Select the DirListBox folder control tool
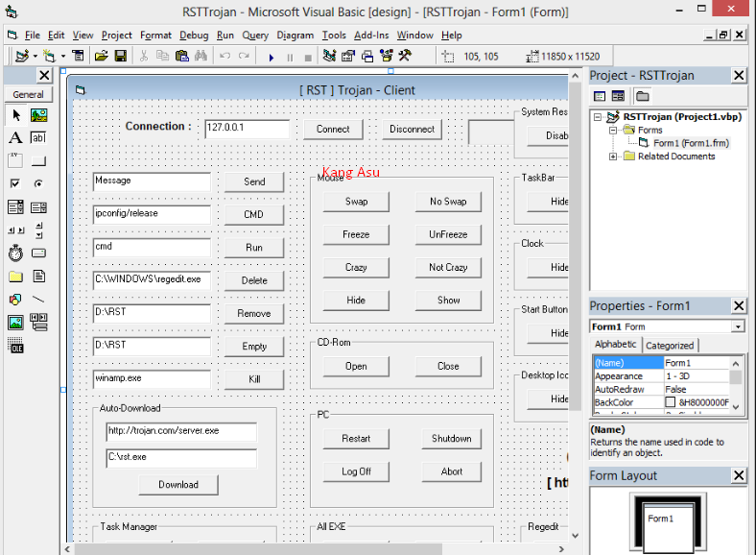 [16, 276]
